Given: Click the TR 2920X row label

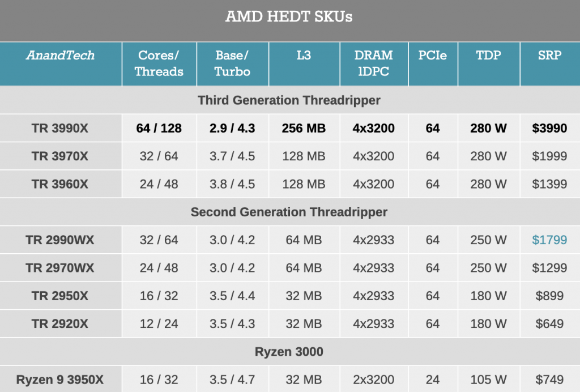Looking at the screenshot, I should [60, 324].
